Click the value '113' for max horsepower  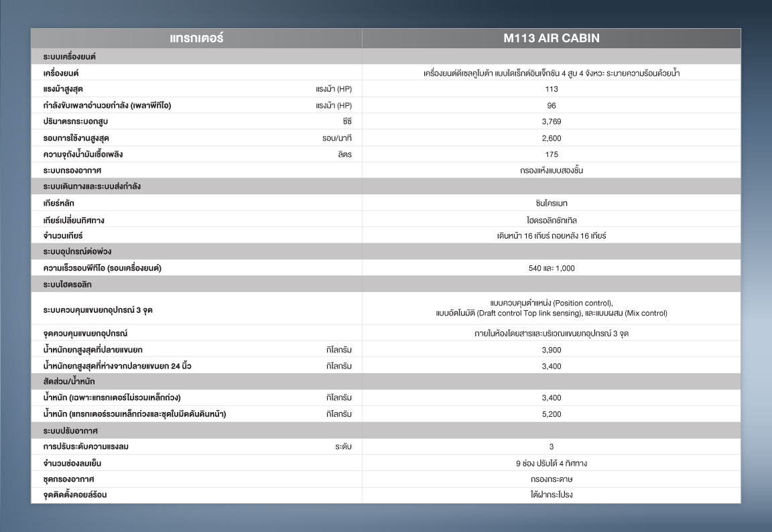(552, 89)
